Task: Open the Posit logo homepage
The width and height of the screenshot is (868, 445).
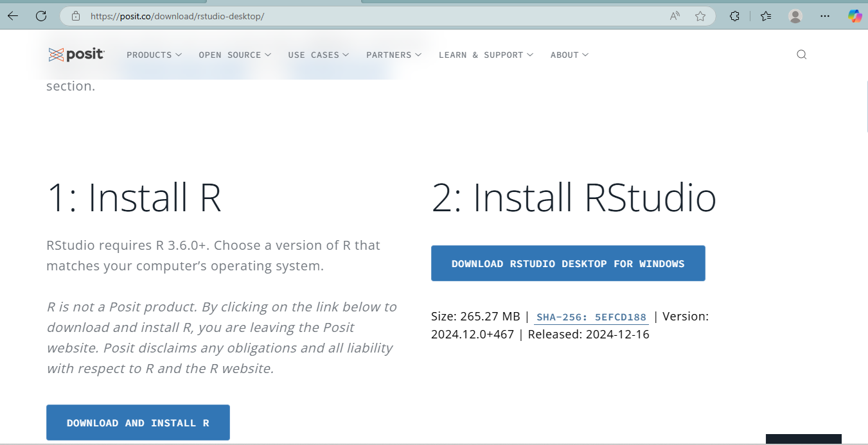Action: 76,55
